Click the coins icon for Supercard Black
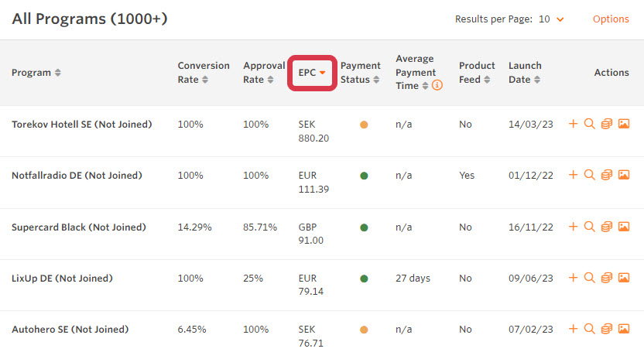Viewport: 644px width, 359px height. pos(607,227)
